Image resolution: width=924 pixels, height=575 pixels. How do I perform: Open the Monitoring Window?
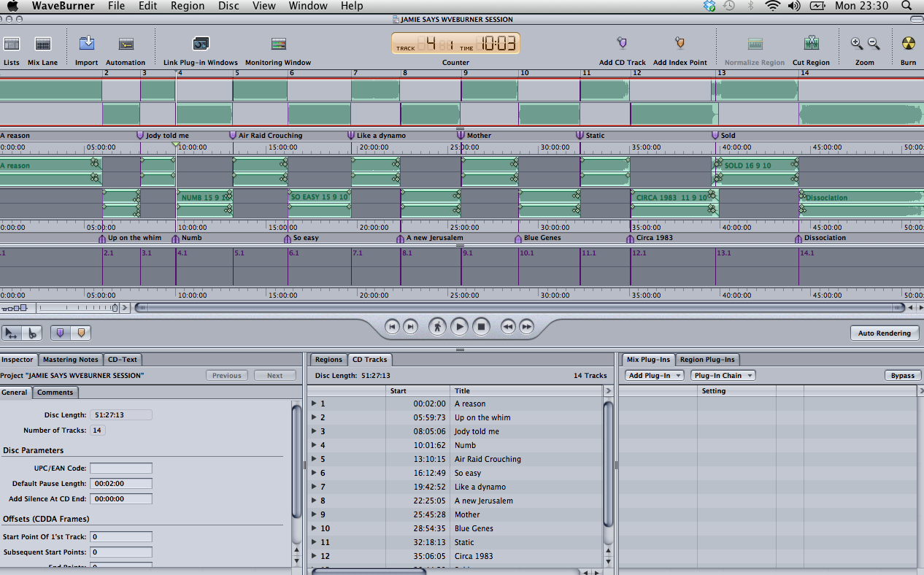pos(278,45)
